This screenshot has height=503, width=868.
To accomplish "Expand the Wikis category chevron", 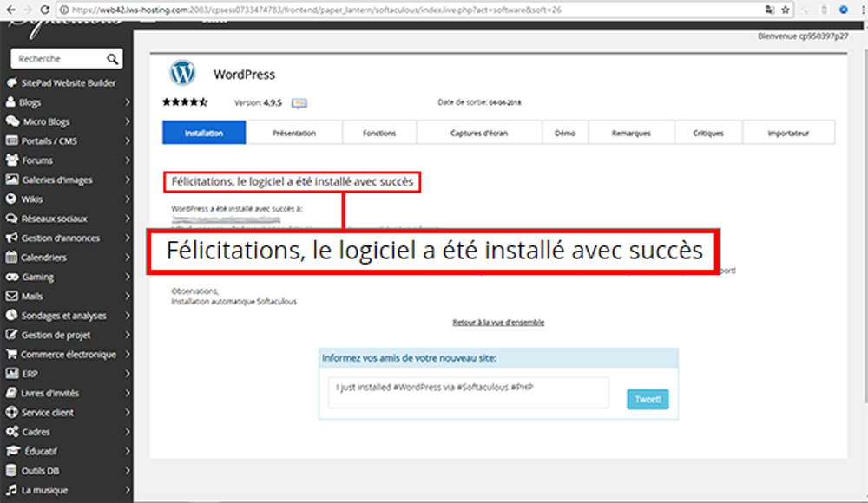I will click(x=128, y=199).
